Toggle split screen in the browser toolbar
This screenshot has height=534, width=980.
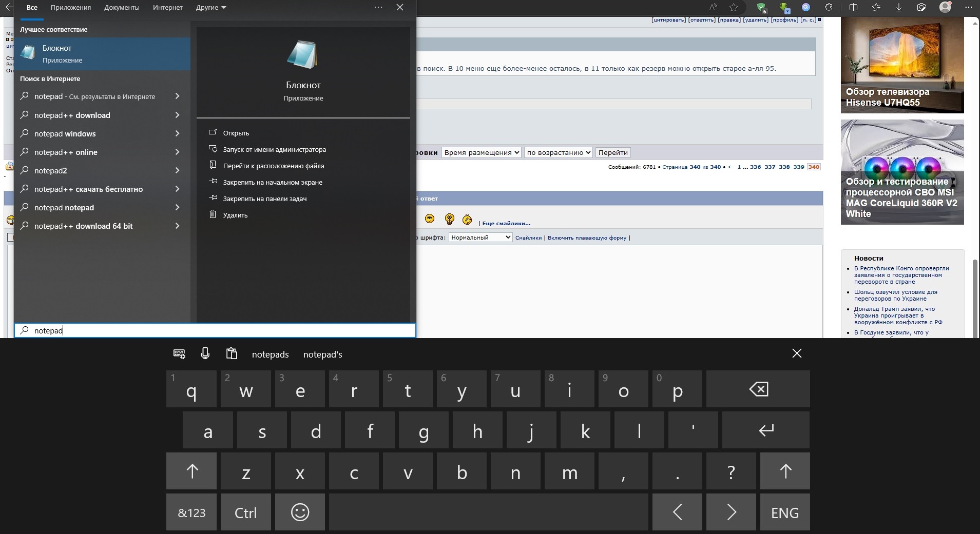coord(854,7)
